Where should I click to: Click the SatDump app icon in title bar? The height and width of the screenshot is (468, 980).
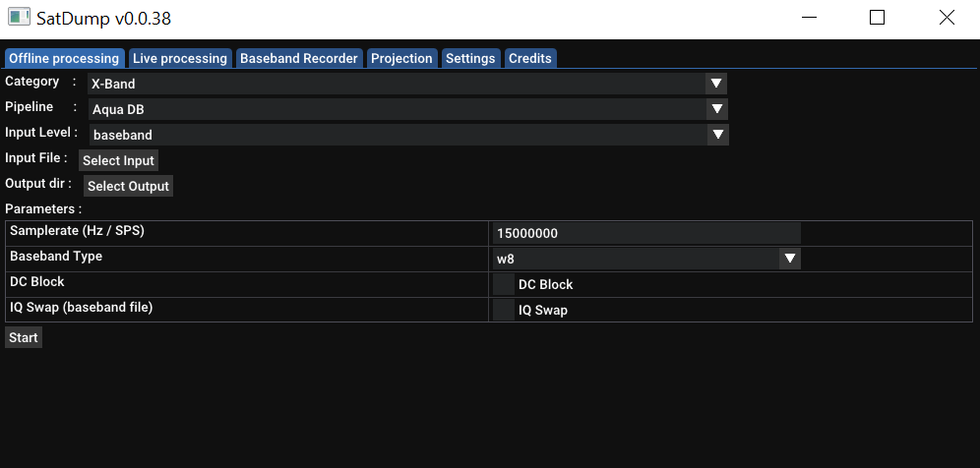point(19,18)
